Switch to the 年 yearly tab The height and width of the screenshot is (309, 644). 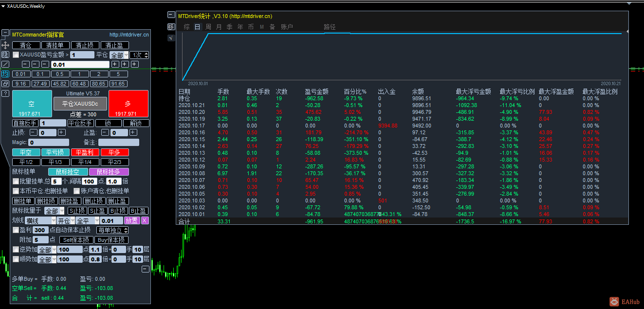click(240, 27)
